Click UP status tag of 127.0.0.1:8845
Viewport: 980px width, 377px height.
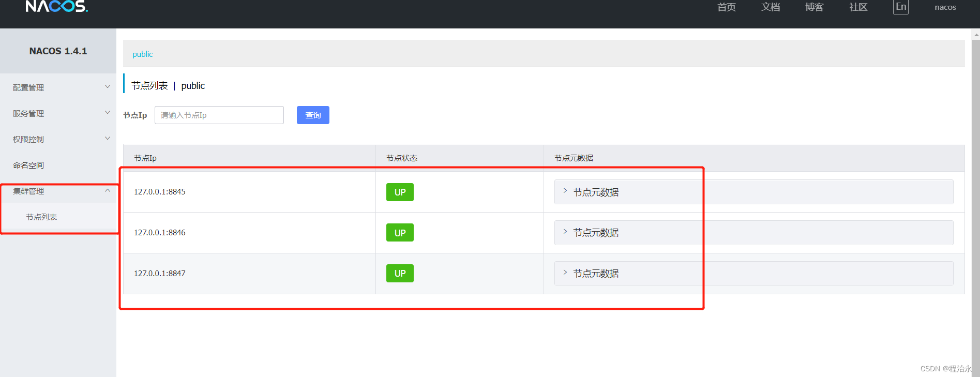(400, 192)
